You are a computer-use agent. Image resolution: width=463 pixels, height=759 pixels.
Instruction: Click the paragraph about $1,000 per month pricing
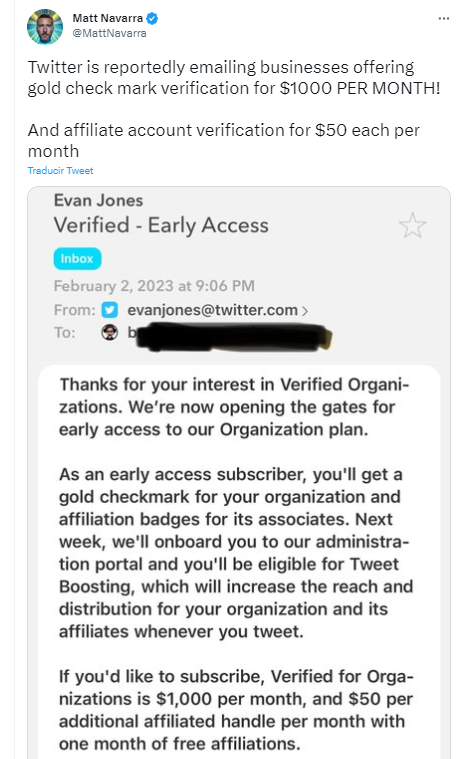236,710
